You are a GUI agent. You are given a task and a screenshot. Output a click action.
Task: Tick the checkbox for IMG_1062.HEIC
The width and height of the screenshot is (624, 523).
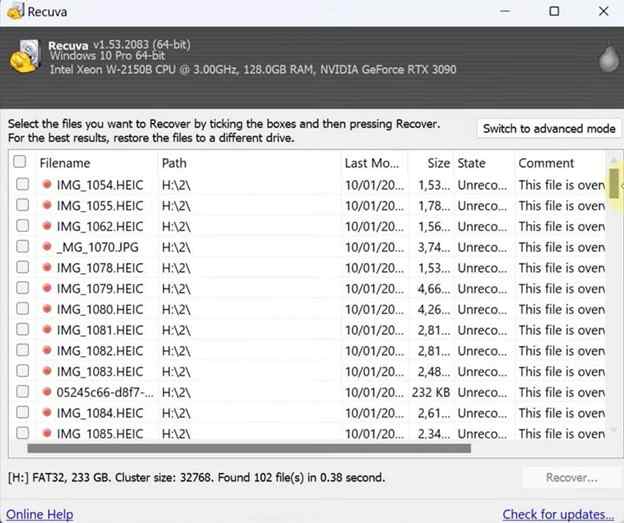23,226
